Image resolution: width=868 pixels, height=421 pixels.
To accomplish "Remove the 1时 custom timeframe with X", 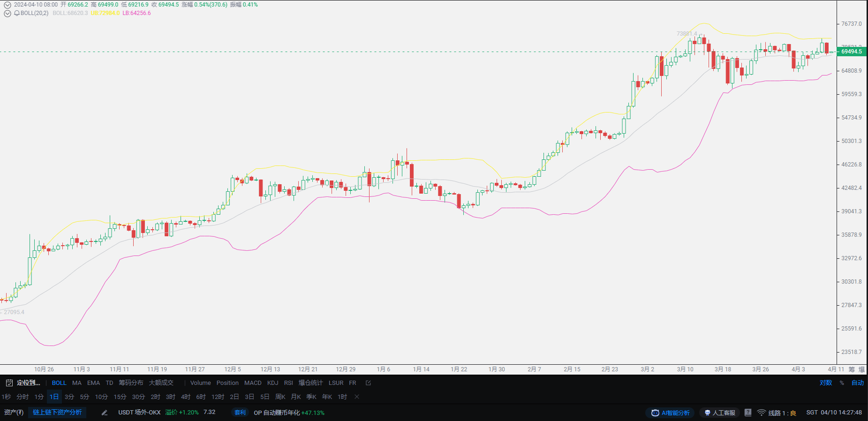I will (x=357, y=397).
